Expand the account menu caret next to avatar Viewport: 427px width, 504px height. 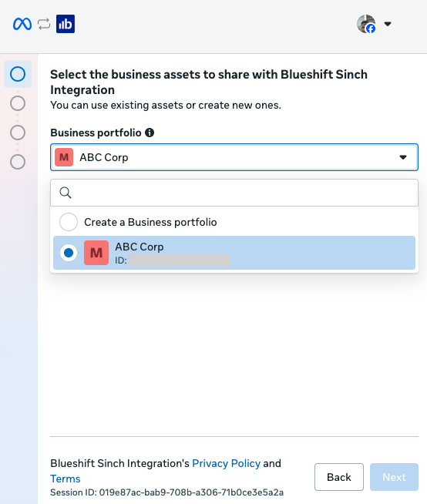[x=388, y=24]
